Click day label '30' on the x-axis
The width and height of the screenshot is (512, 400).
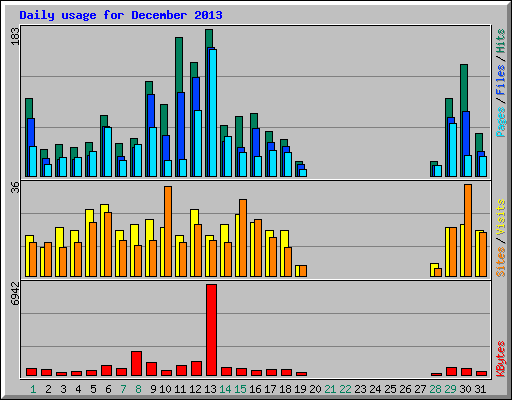[x=465, y=389]
